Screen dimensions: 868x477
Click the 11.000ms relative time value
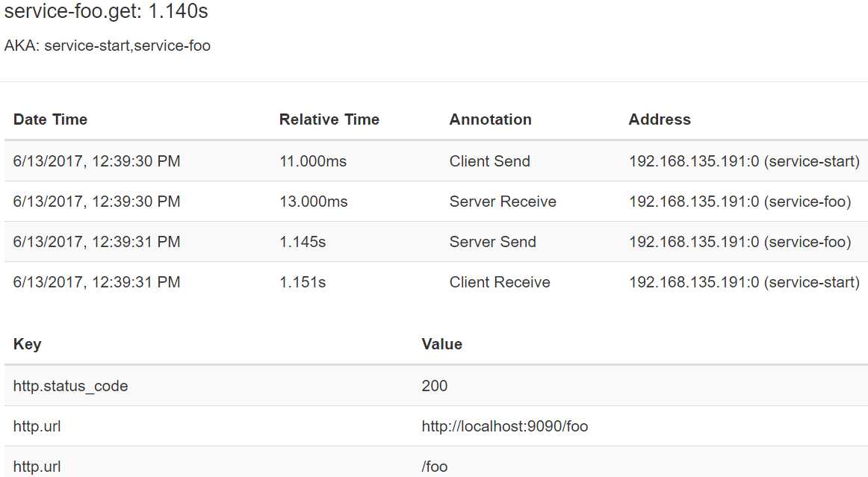click(x=313, y=161)
